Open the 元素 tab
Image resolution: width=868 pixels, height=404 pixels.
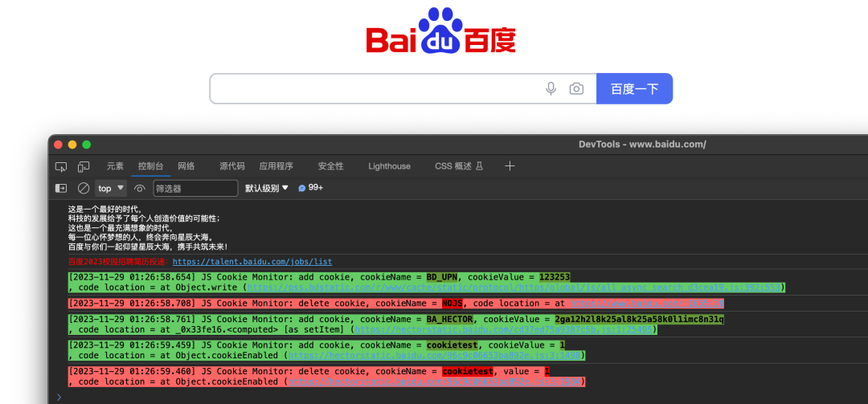pyautogui.click(x=115, y=166)
